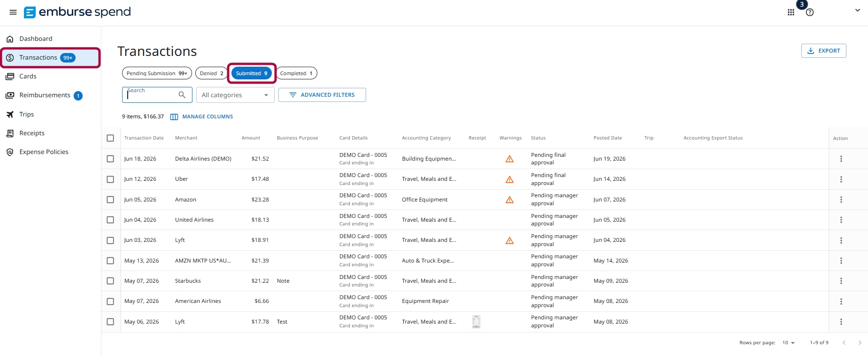Click the Emburse Spend logo

77,12
